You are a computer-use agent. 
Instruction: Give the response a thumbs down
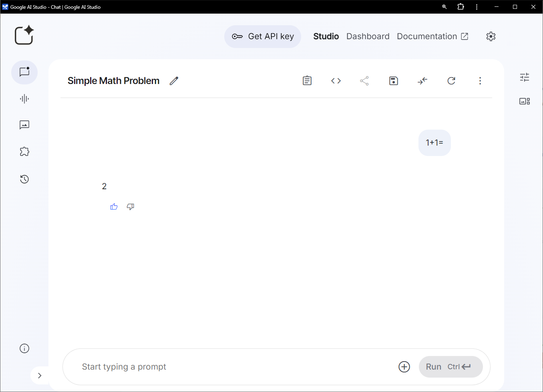point(130,206)
